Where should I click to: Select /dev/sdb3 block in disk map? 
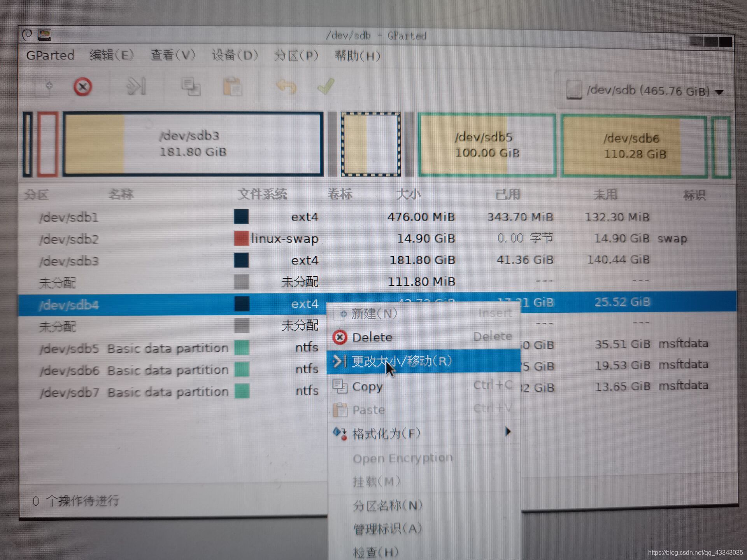[193, 144]
